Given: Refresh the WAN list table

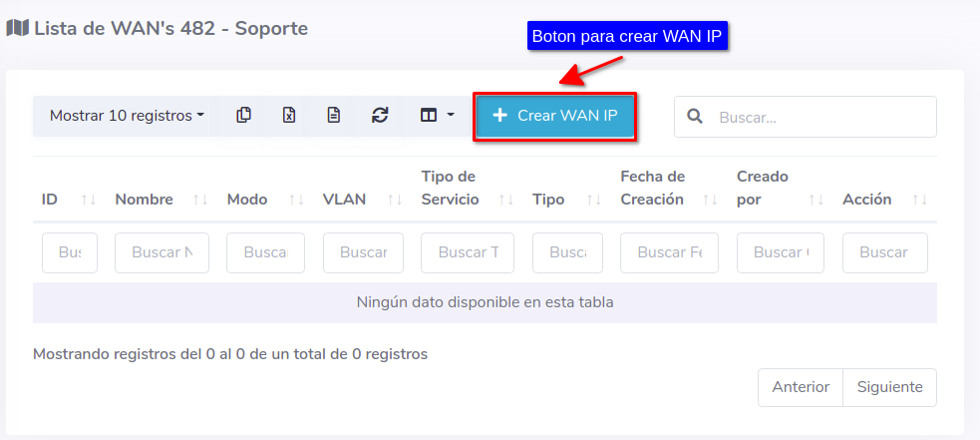Looking at the screenshot, I should 380,116.
